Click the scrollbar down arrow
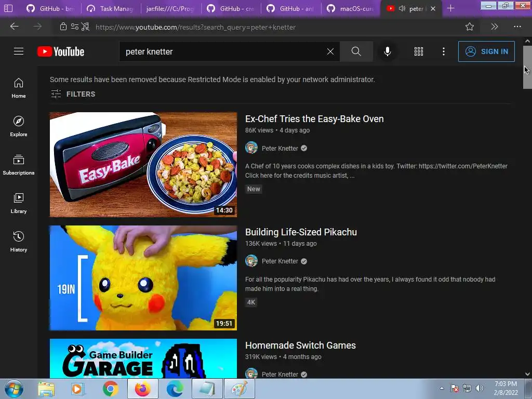532x399 pixels. [x=527, y=374]
